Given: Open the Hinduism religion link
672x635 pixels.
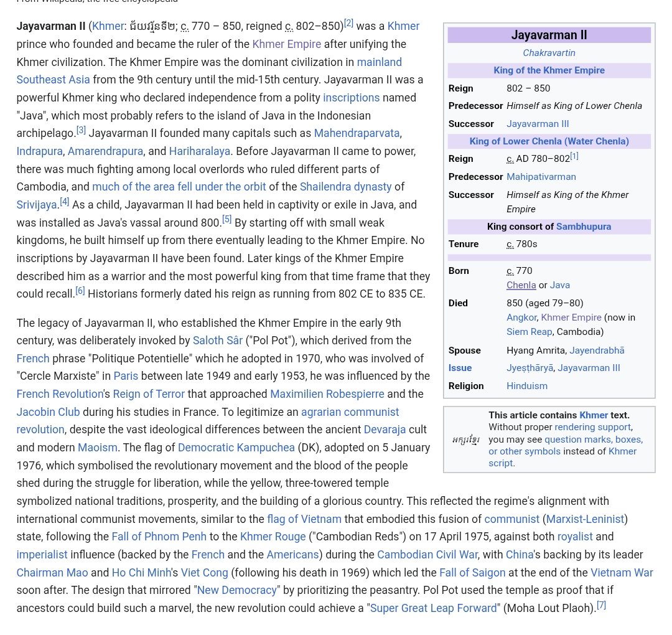Looking at the screenshot, I should tap(527, 387).
